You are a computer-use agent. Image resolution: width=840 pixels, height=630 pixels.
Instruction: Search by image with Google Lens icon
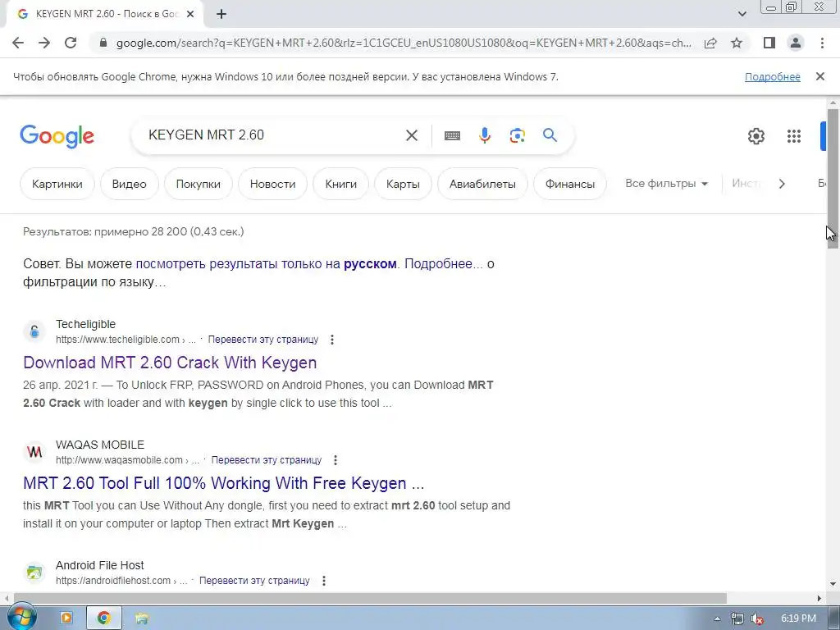pyautogui.click(x=517, y=135)
